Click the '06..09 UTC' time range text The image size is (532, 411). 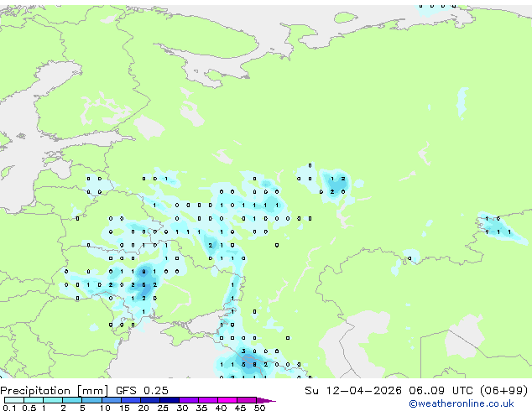441,391
